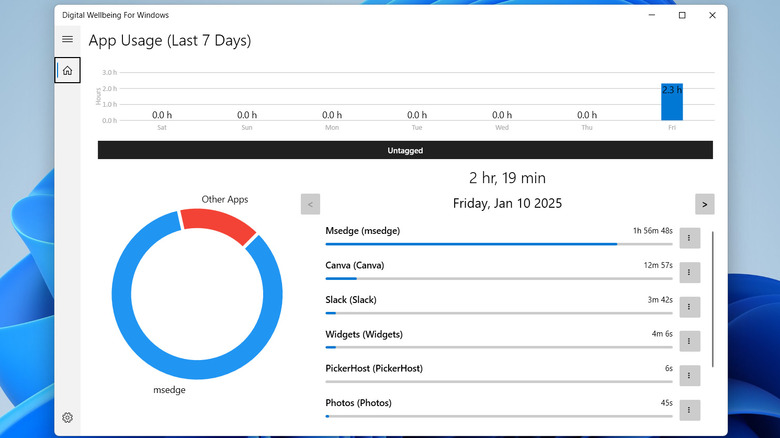Click the app list vertical scrollbar
This screenshot has width=780, height=438.
click(713, 300)
